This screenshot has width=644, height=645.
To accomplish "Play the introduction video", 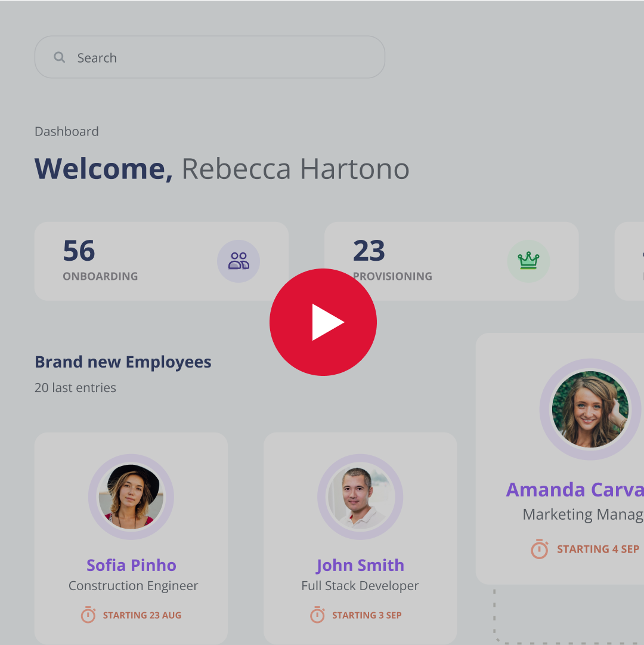I will pyautogui.click(x=323, y=322).
